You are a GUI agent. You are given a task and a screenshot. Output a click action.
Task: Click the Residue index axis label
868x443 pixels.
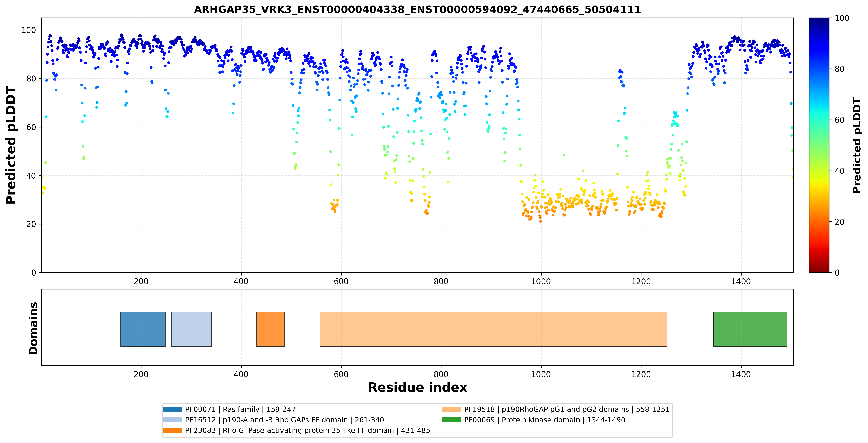tap(418, 387)
